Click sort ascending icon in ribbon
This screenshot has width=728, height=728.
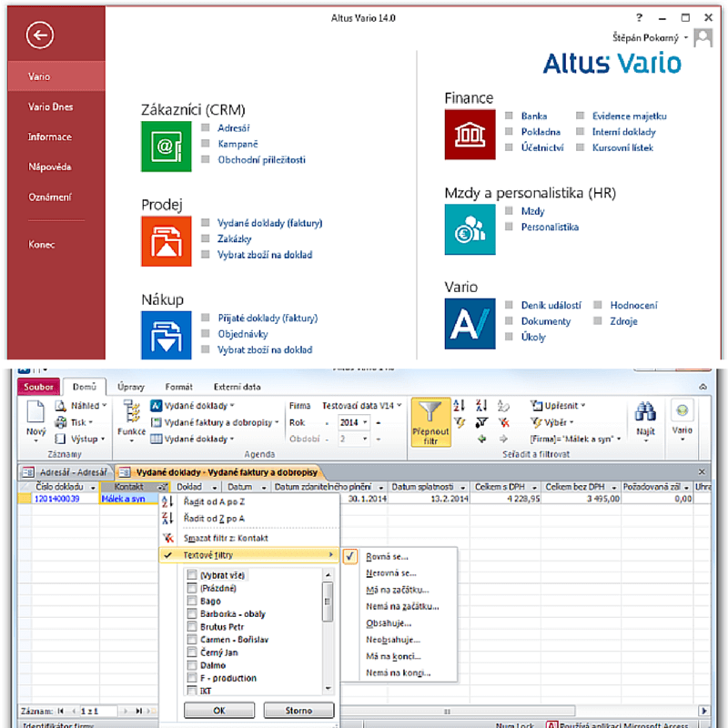point(459,405)
